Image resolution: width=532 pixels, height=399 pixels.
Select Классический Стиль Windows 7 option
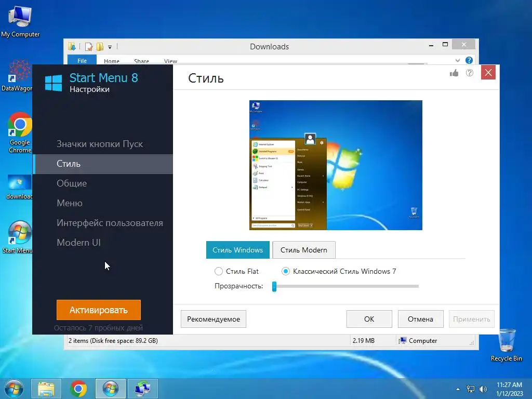coord(286,271)
